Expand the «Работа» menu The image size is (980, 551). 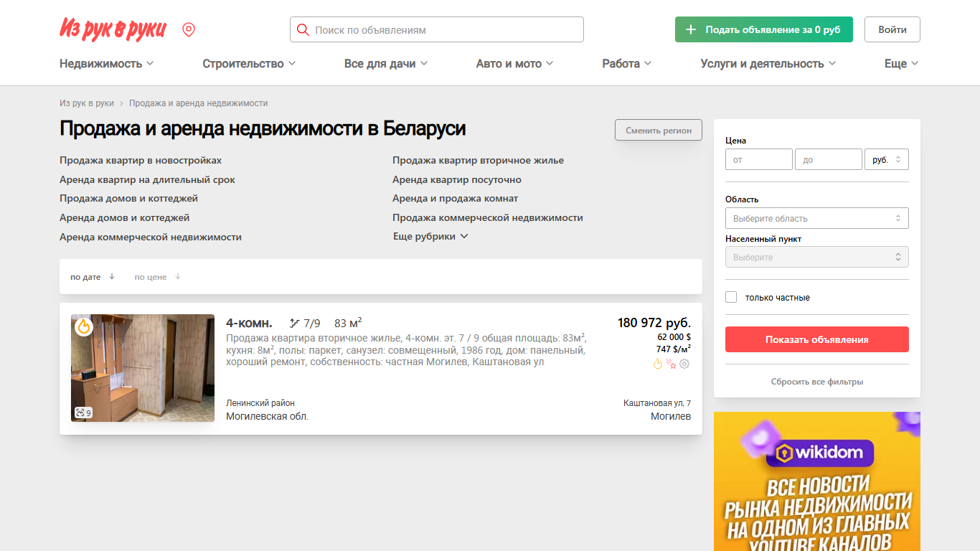(627, 63)
